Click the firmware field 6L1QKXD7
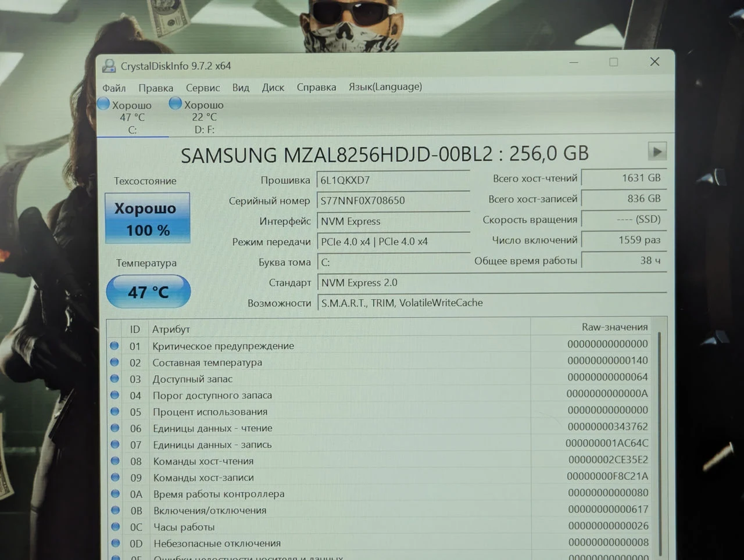The width and height of the screenshot is (744, 560). (x=393, y=180)
